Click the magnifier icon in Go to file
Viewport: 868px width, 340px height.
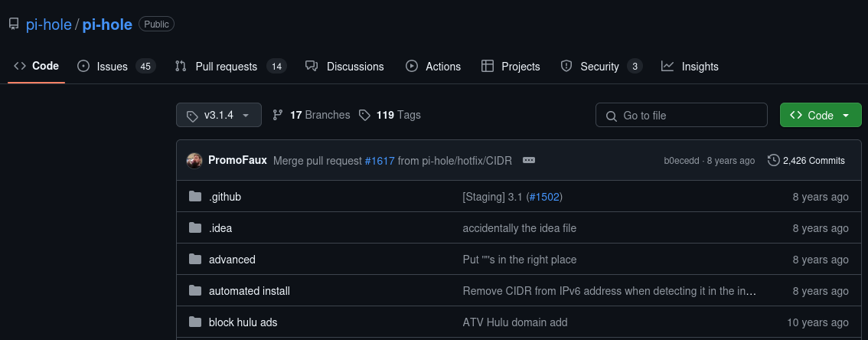[611, 116]
